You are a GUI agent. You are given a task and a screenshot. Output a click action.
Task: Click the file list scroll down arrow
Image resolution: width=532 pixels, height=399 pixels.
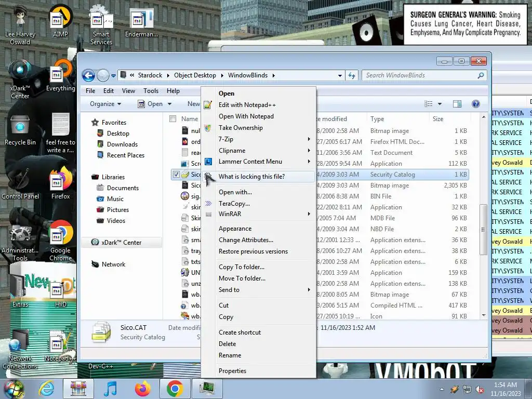pos(484,315)
